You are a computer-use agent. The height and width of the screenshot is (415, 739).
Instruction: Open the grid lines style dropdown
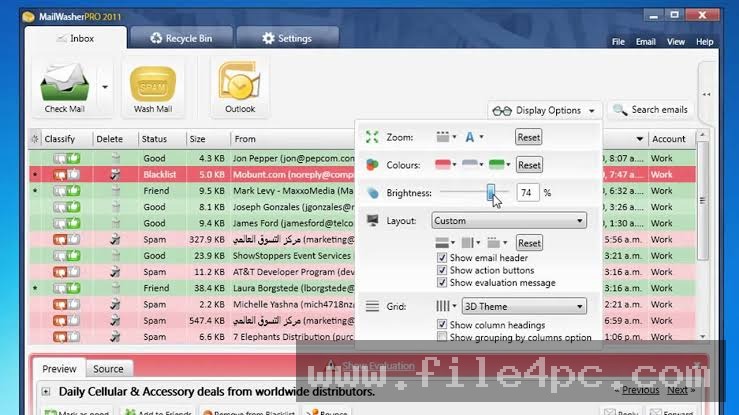(446, 306)
